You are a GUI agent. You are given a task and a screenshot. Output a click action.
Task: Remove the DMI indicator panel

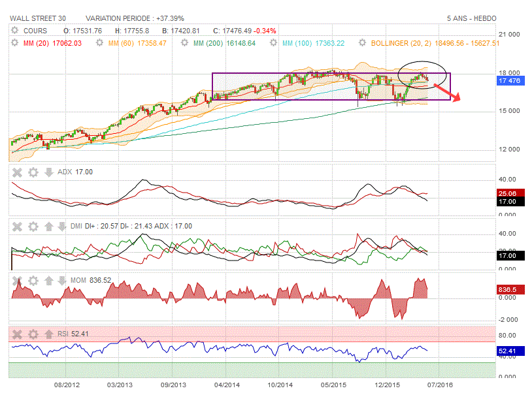(17, 227)
